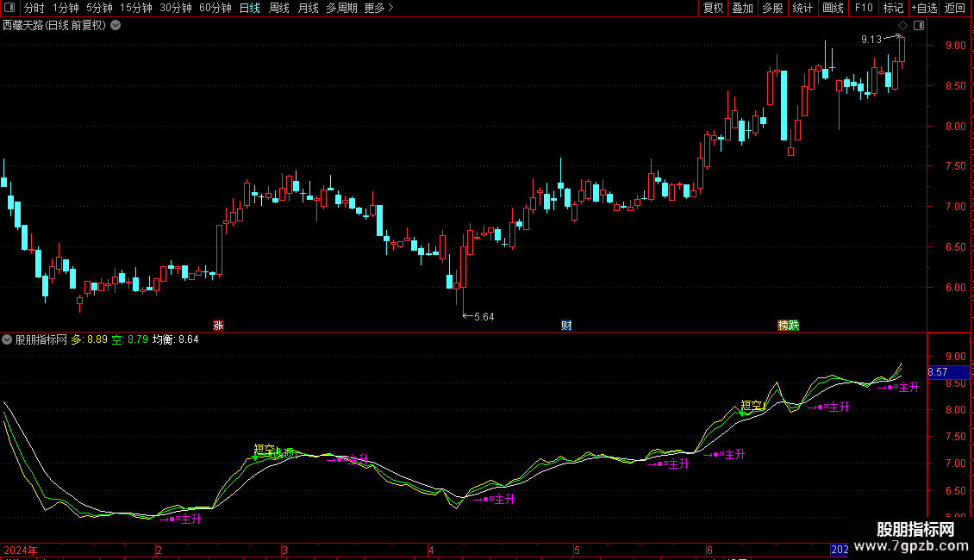Select the 日线 daily period

tap(250, 8)
